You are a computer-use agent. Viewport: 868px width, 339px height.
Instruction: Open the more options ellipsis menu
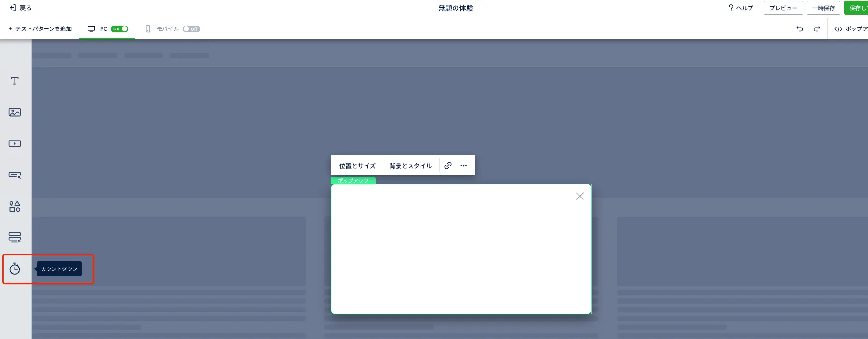[x=464, y=166]
